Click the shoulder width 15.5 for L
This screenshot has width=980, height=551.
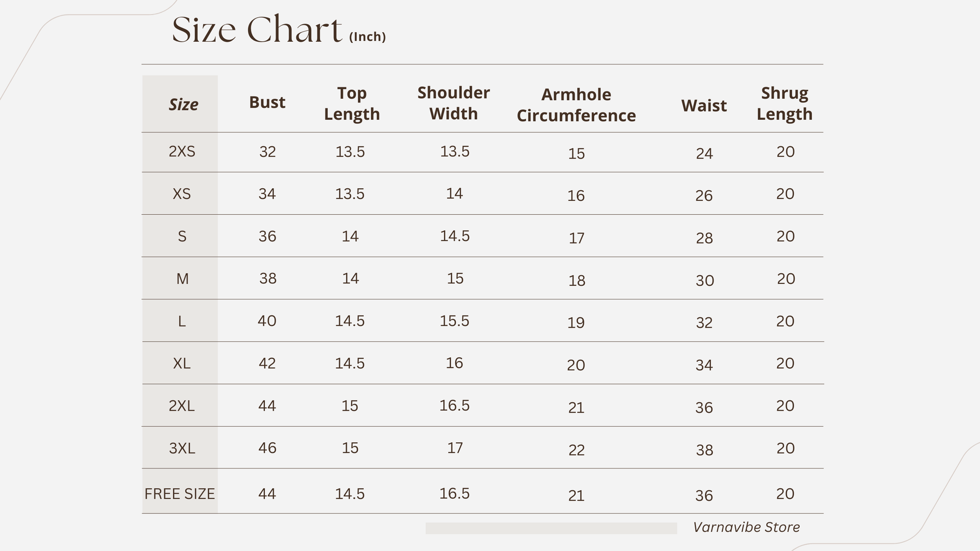[x=454, y=321]
